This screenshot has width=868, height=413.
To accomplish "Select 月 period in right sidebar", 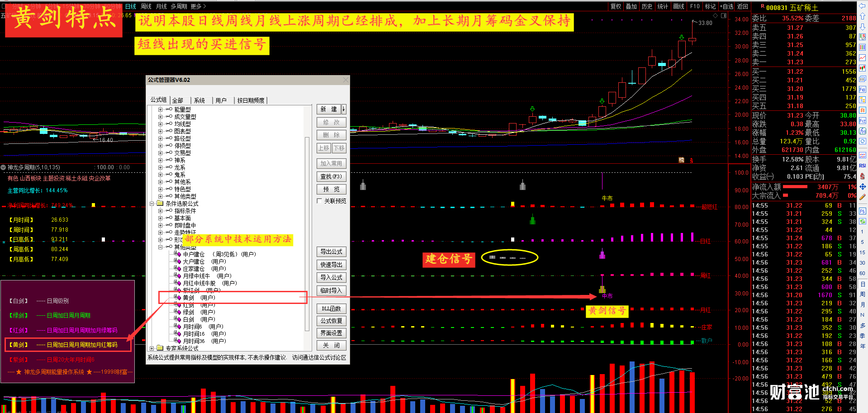I will pyautogui.click(x=863, y=304).
